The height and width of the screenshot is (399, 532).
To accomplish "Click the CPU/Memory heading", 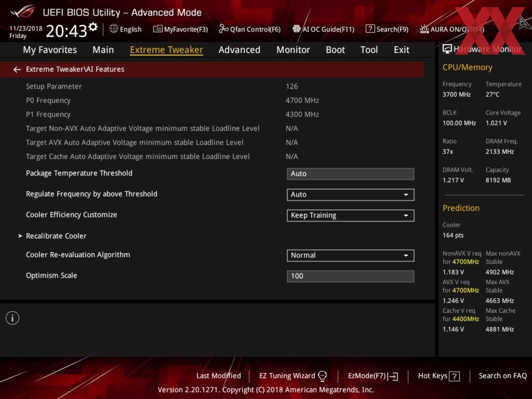I will (x=467, y=67).
